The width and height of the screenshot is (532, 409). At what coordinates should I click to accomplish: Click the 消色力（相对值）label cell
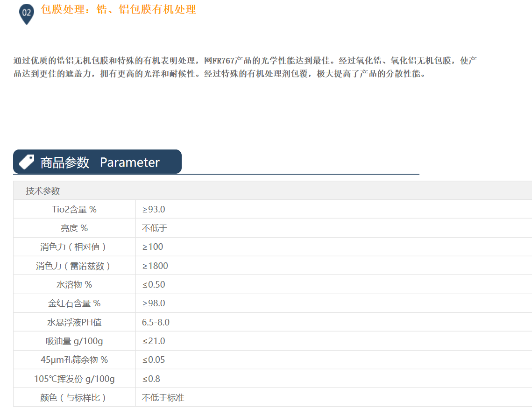[x=74, y=247]
